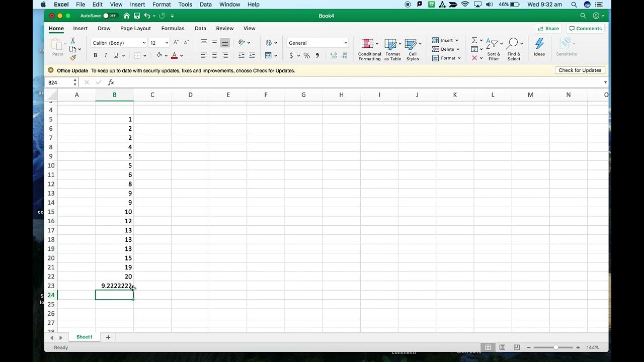This screenshot has height=362, width=644.
Task: Apply Italic formatting
Action: pos(106,55)
